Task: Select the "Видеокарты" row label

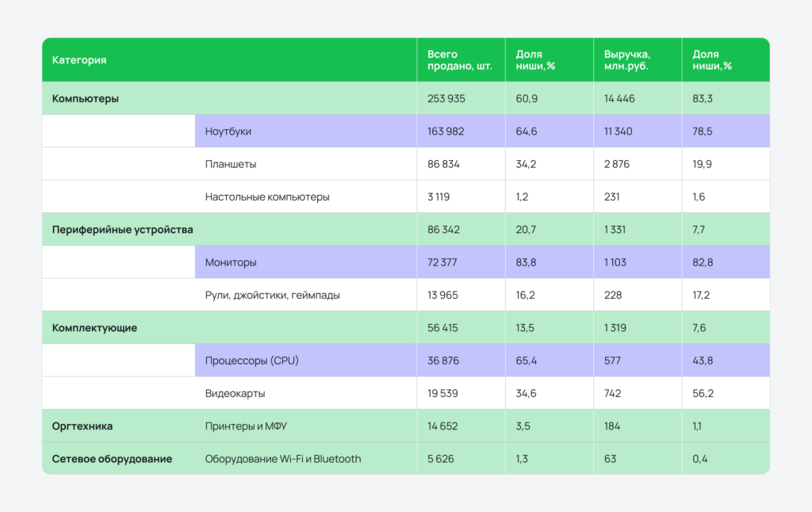Action: pyautogui.click(x=235, y=393)
